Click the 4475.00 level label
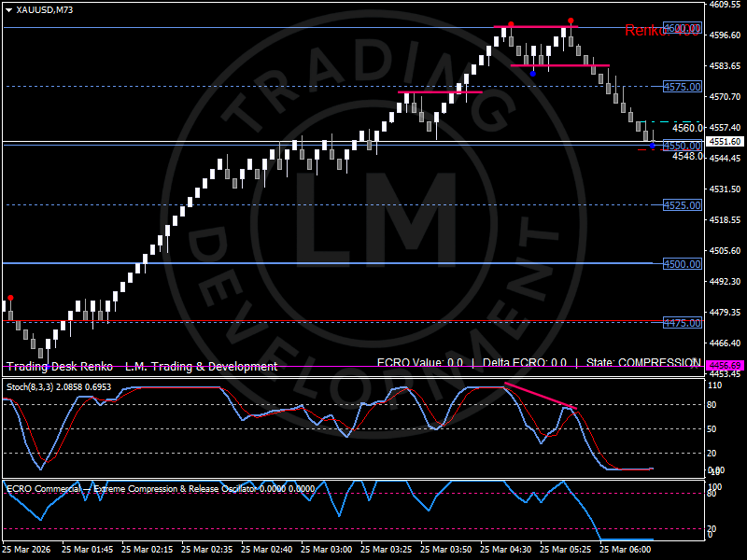Image resolution: width=747 pixels, height=560 pixels. 682,323
